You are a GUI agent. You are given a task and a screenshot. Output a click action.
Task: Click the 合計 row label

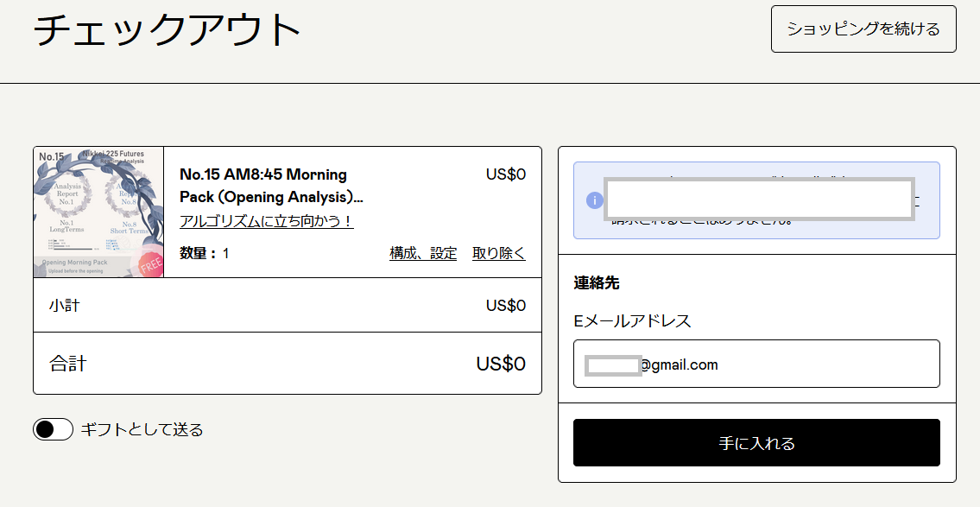68,364
